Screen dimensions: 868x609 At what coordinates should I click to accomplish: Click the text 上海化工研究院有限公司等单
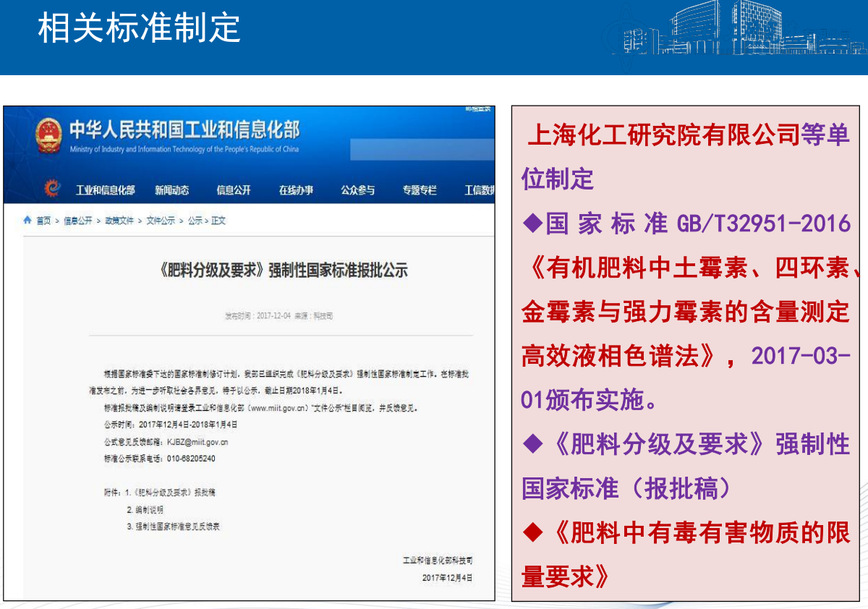coord(689,135)
